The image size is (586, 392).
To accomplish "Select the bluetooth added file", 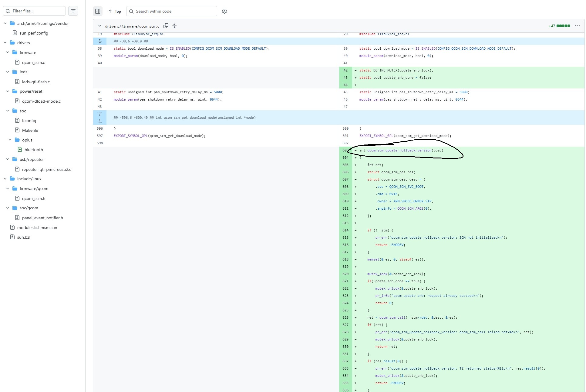I will pos(34,150).
